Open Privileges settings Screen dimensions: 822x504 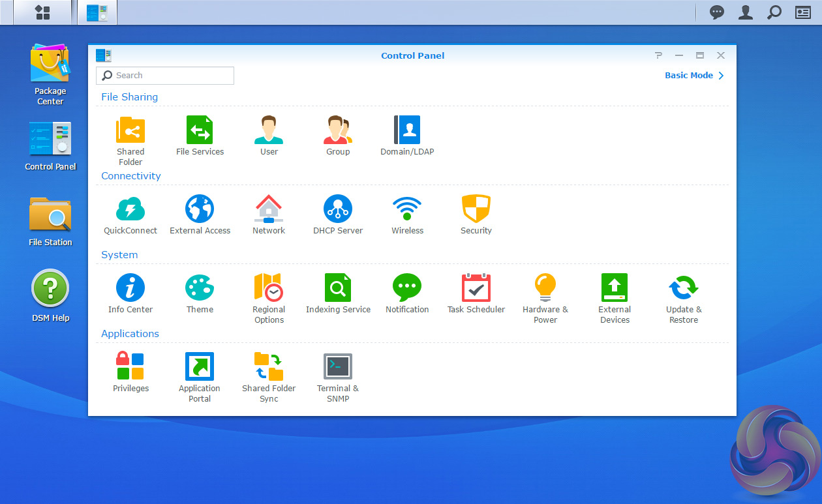[130, 372]
